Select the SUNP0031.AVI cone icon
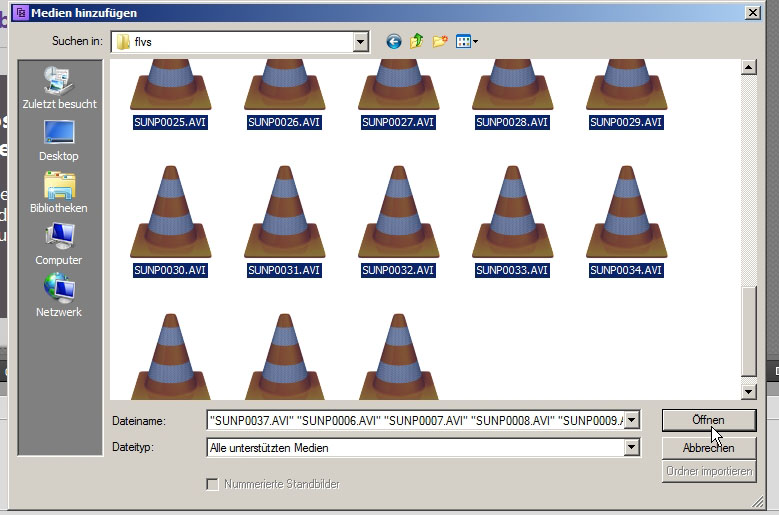The image size is (779, 515). (x=285, y=212)
